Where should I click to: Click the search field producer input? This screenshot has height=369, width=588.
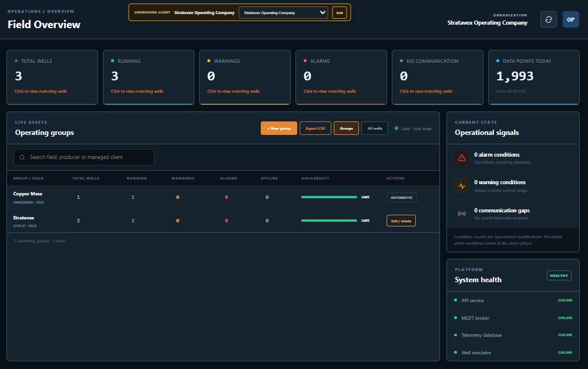coord(83,157)
